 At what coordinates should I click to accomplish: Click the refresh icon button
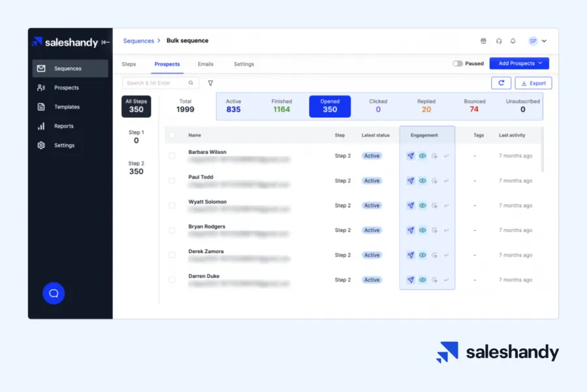[x=501, y=83]
